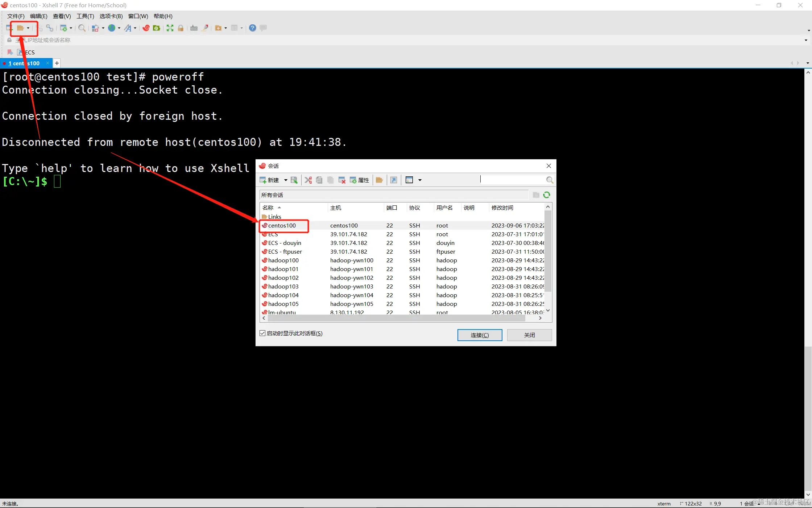Screen dimensions: 812x508
Task: Toggle 启动时显示此对话框 checkbox
Action: coord(262,333)
